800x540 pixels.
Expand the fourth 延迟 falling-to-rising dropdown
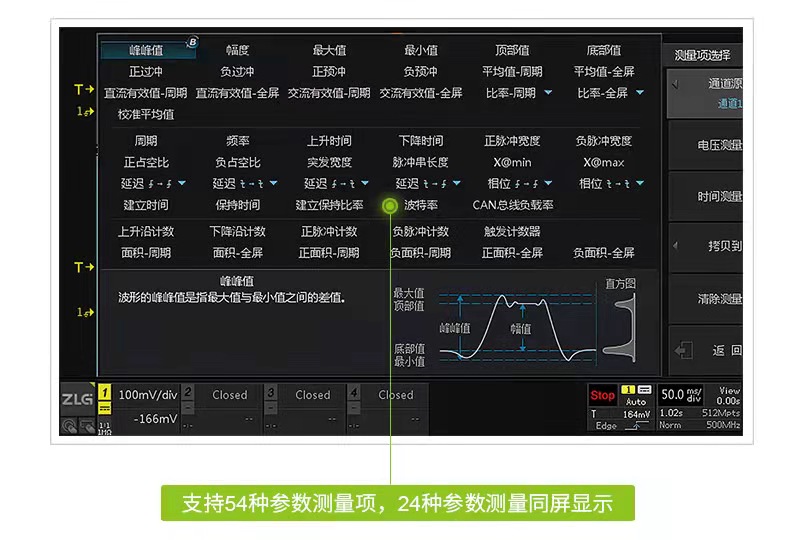pyautogui.click(x=457, y=183)
